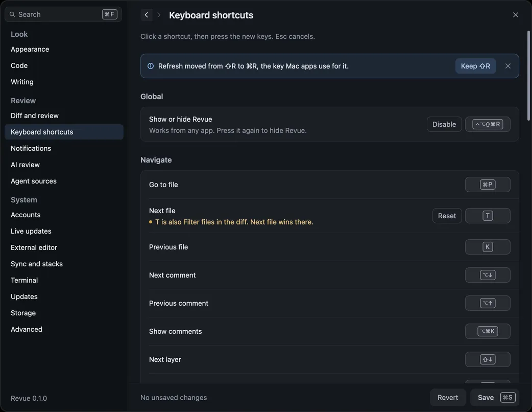Viewport: 532px width, 412px height.
Task: Edit the Next file shortcut T
Action: point(488,216)
